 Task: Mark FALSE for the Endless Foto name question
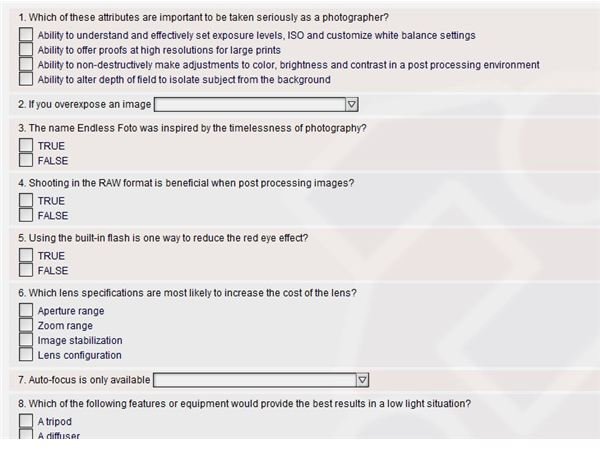click(26, 160)
